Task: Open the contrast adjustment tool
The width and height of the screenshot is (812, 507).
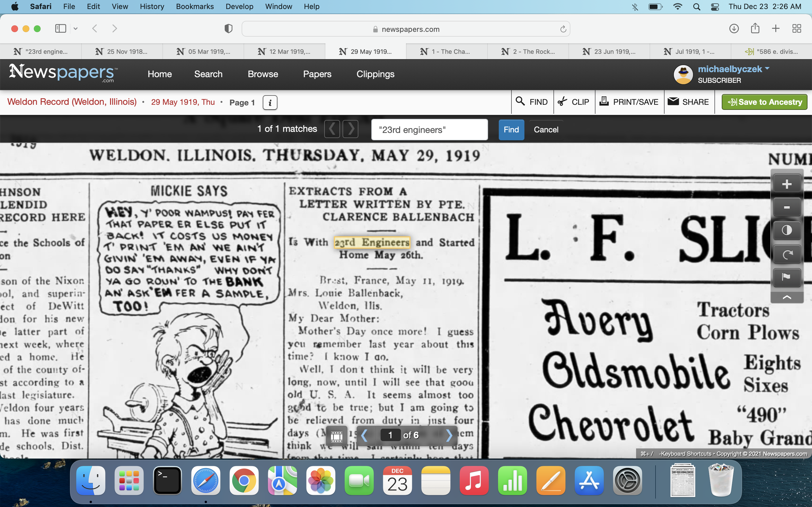Action: pyautogui.click(x=787, y=230)
